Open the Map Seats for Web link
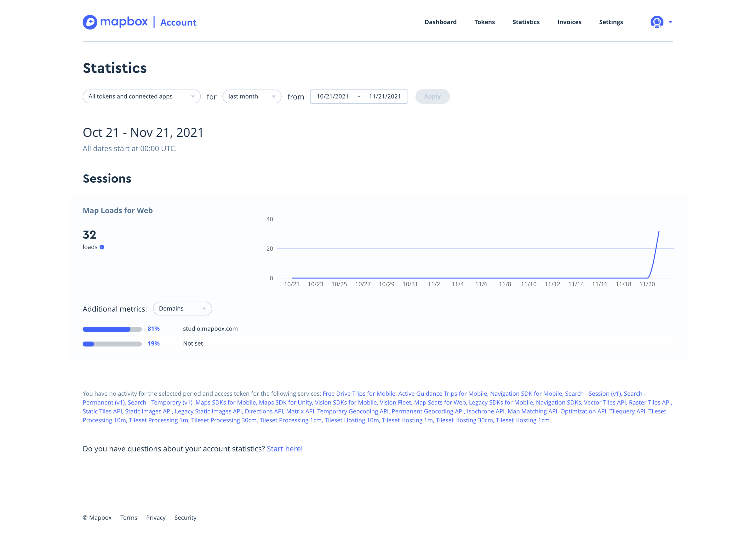Image resolution: width=756 pixels, height=534 pixels. pyautogui.click(x=440, y=402)
